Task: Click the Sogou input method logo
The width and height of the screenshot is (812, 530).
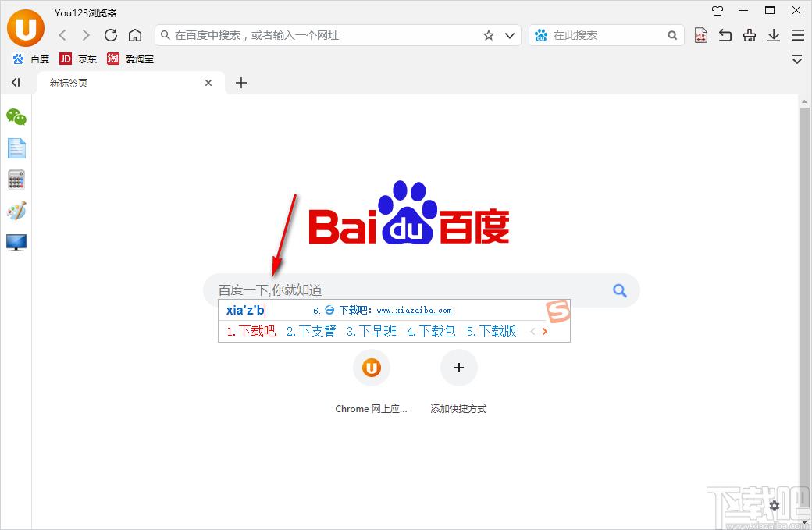Action: 557,311
